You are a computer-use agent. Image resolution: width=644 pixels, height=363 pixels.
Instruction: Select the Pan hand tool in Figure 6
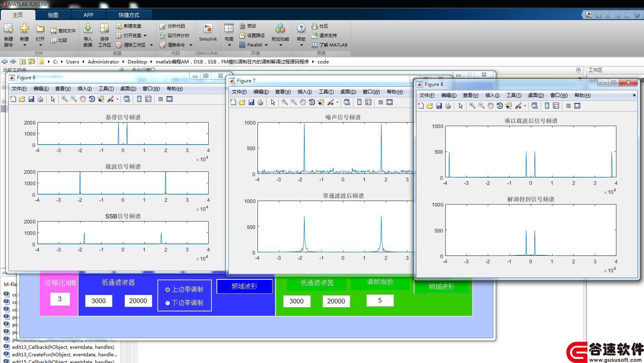[x=83, y=99]
